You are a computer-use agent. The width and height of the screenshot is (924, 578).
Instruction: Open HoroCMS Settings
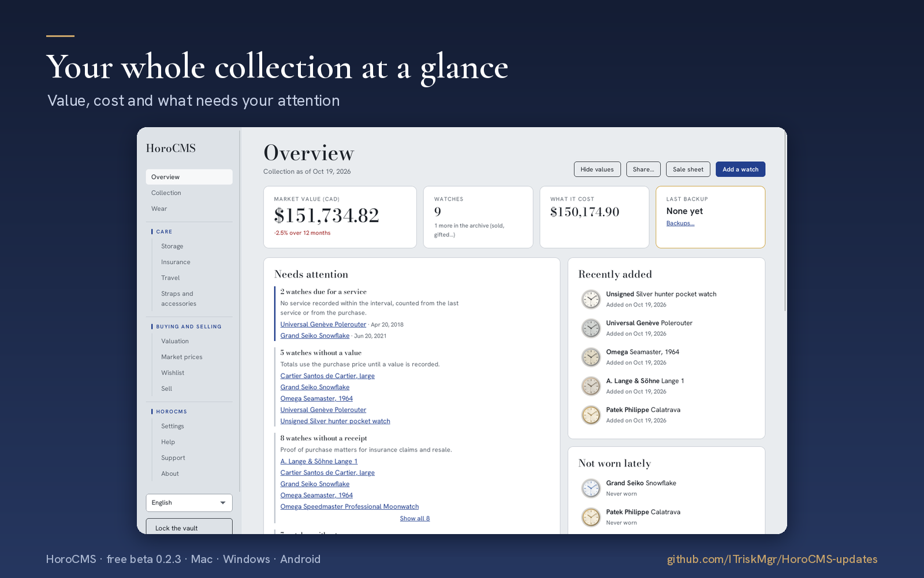[x=173, y=426]
